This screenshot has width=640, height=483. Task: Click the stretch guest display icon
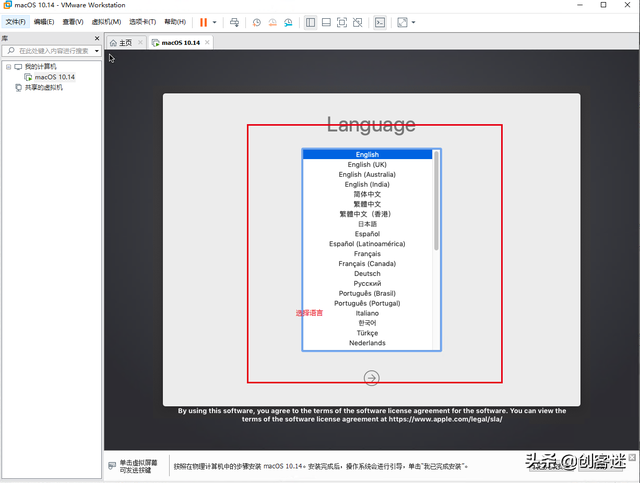(x=402, y=22)
